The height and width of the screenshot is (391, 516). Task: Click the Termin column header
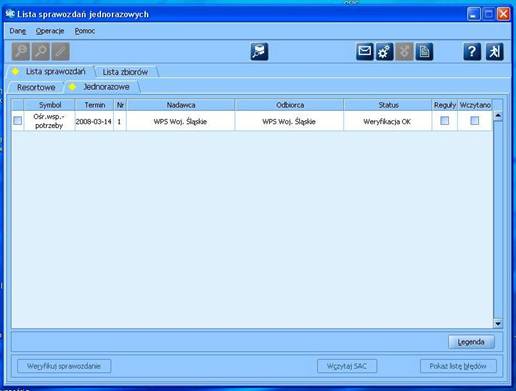point(94,105)
